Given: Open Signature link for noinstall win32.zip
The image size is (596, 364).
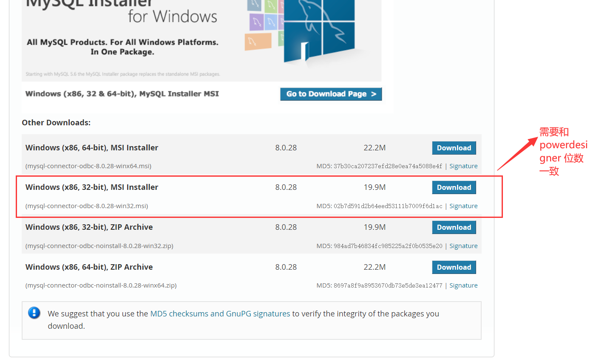Looking at the screenshot, I should [463, 246].
